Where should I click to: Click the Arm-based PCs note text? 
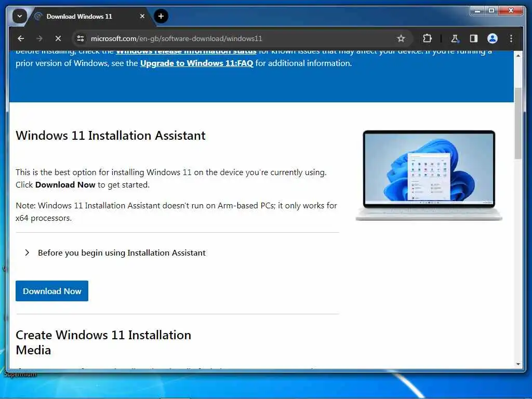(176, 212)
